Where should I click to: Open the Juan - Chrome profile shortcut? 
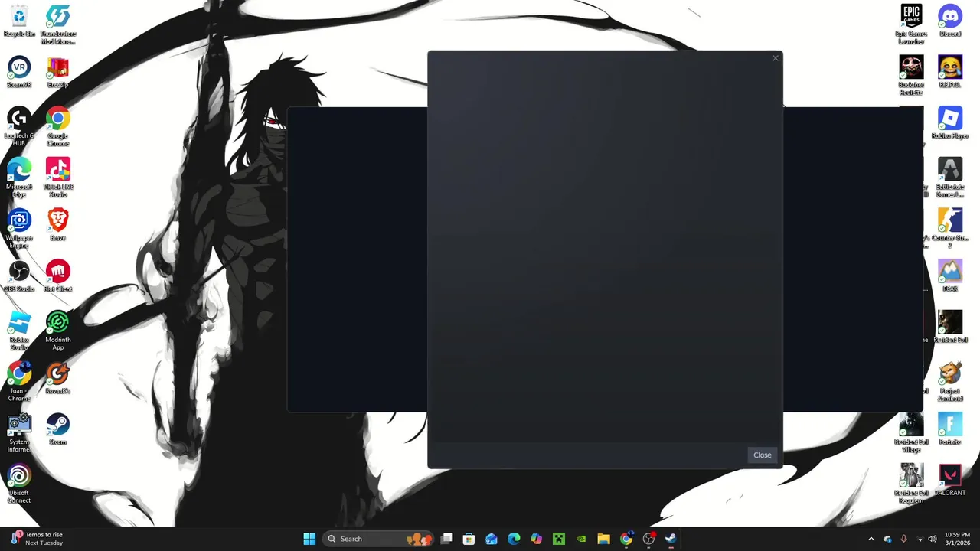19,382
